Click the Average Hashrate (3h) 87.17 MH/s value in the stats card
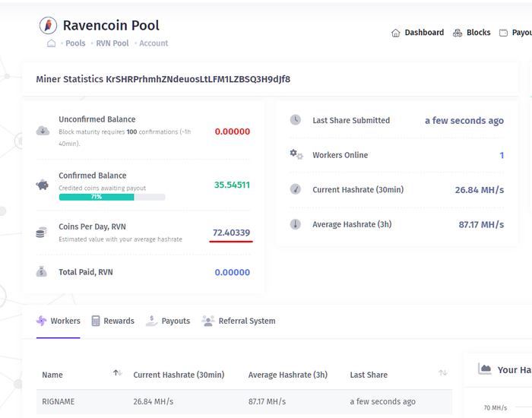The image size is (532, 418). [481, 225]
